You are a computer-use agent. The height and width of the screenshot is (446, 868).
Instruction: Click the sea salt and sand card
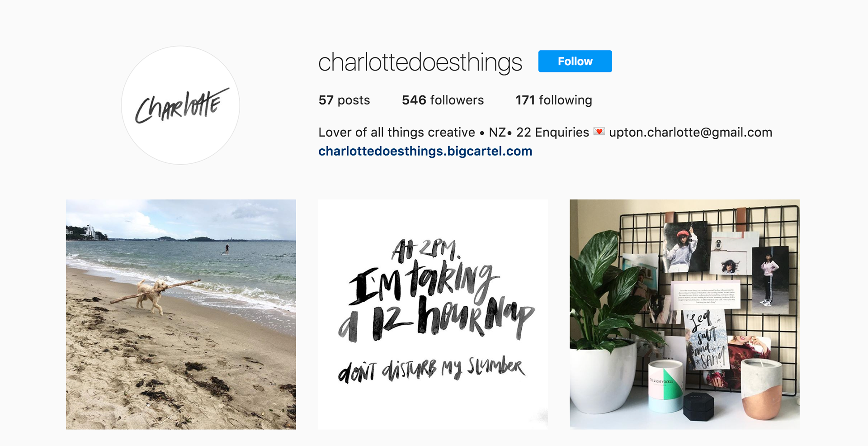coord(707,340)
